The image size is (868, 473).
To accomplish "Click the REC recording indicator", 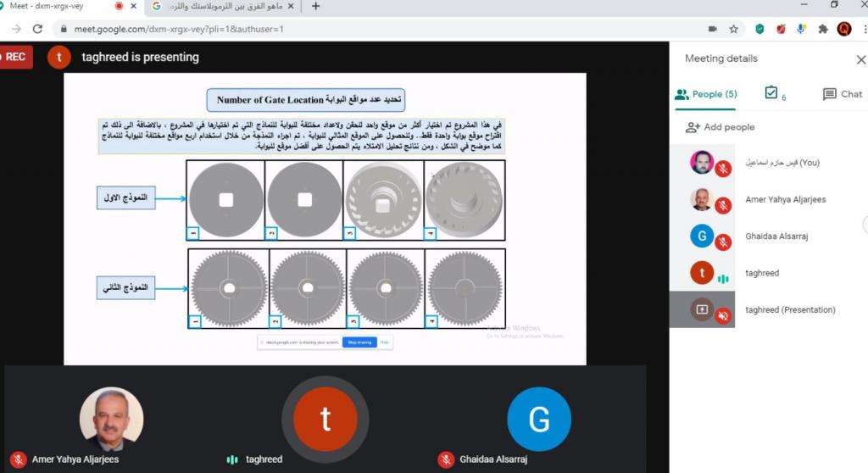I will tap(14, 57).
